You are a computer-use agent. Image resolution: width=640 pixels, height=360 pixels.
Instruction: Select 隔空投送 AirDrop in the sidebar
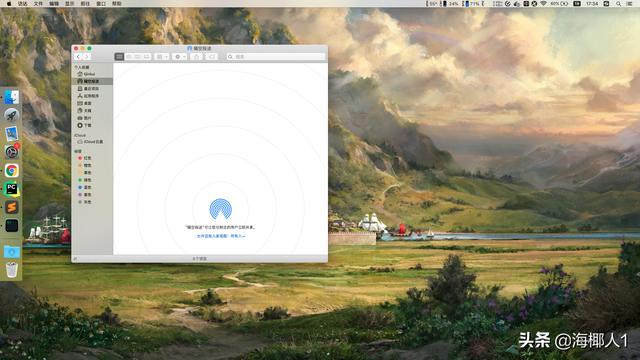92,81
